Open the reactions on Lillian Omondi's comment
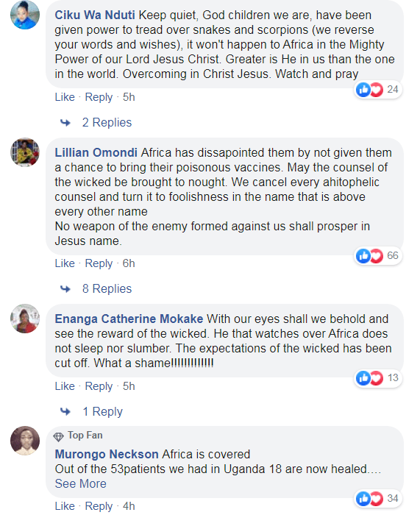This screenshot has height=515, width=420. click(x=378, y=255)
